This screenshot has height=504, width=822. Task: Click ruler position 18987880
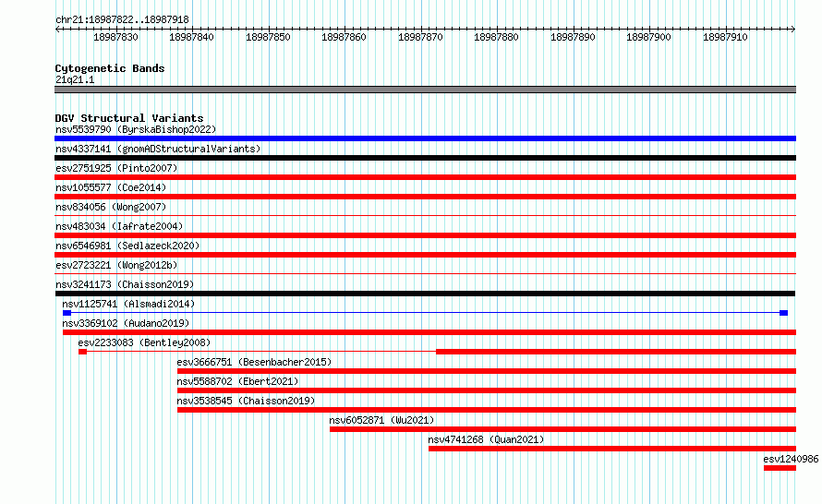tap(497, 37)
